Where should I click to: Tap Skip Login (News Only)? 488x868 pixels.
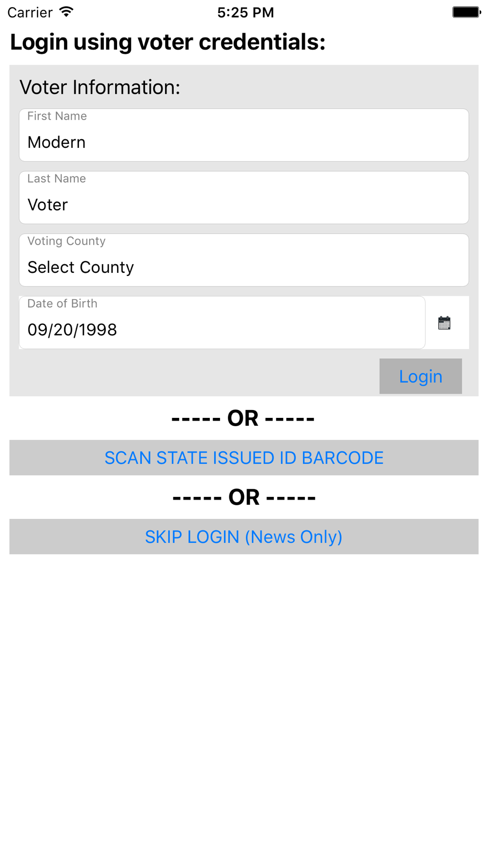pos(244,537)
